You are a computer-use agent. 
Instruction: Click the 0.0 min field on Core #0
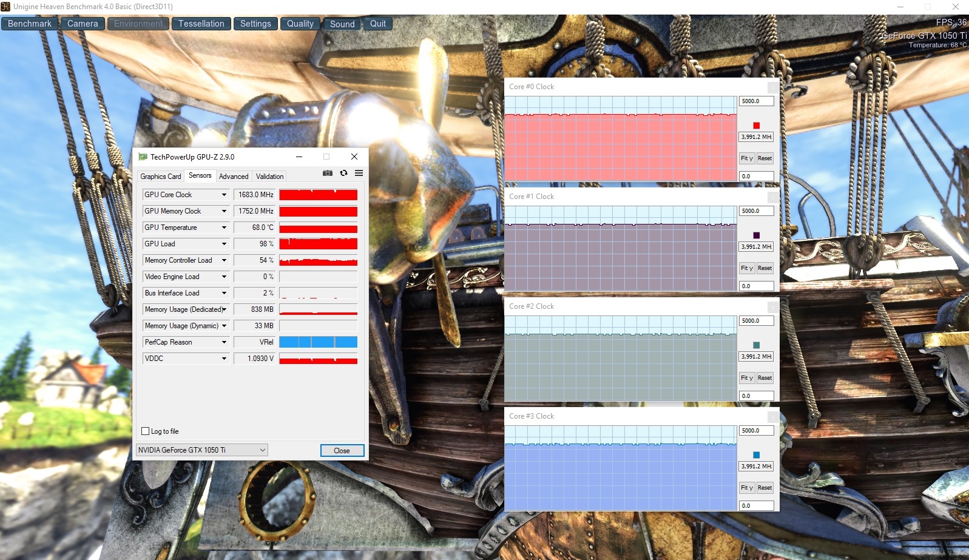point(756,177)
